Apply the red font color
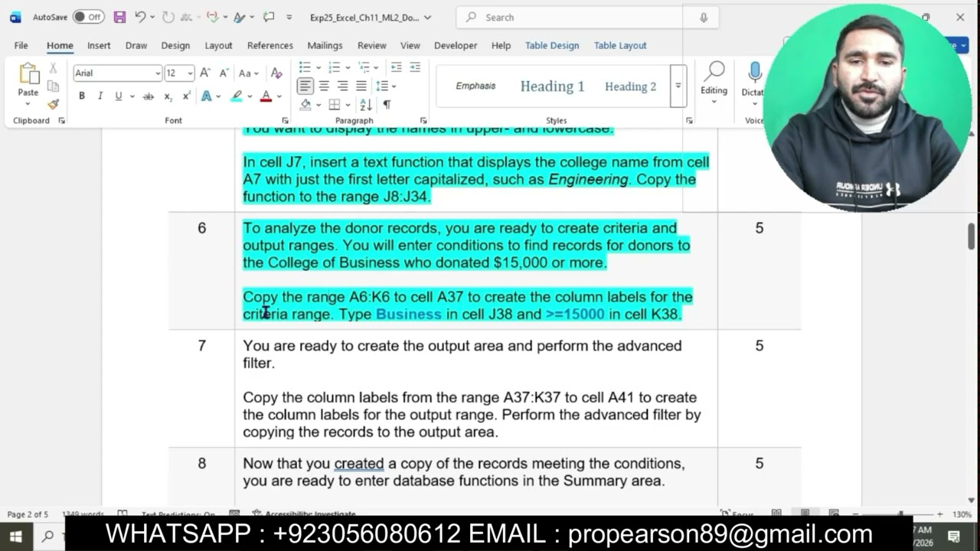 pyautogui.click(x=266, y=96)
